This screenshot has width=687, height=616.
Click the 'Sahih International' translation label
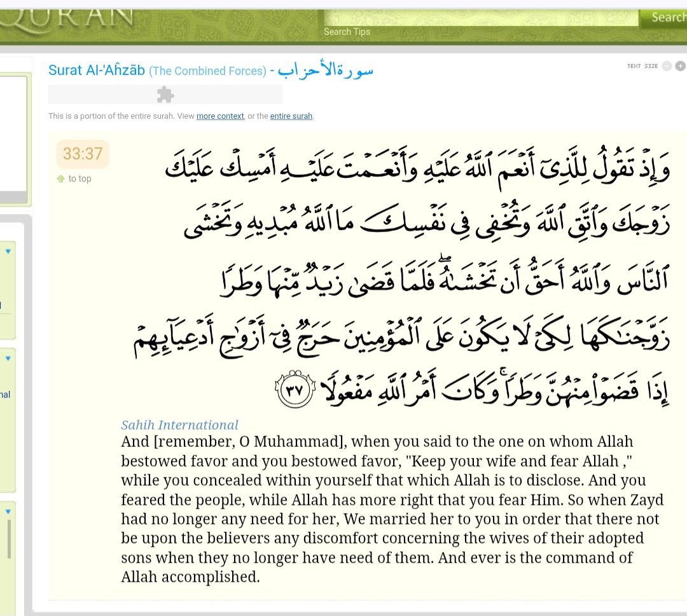click(x=179, y=425)
